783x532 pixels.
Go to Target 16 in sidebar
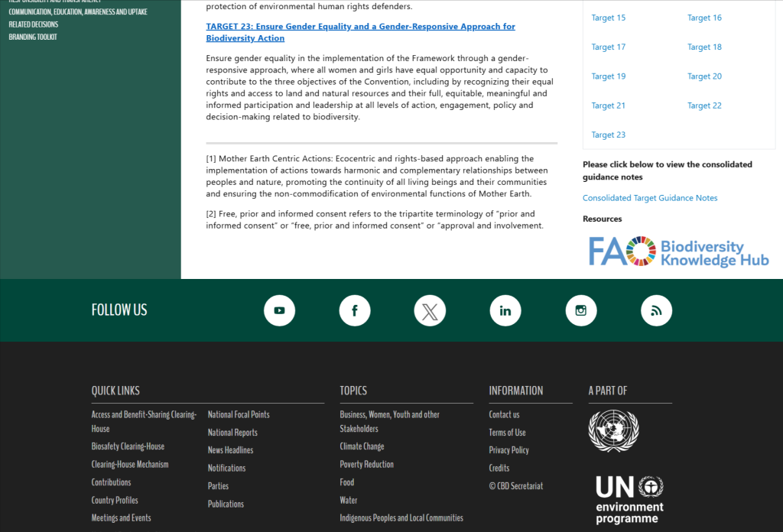click(x=704, y=18)
